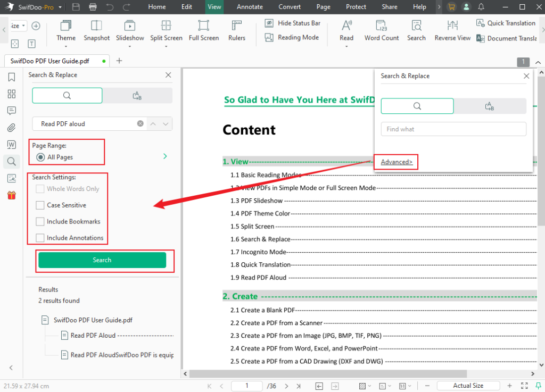545x392 pixels.
Task: Open the Word Count tool
Action: point(381,30)
